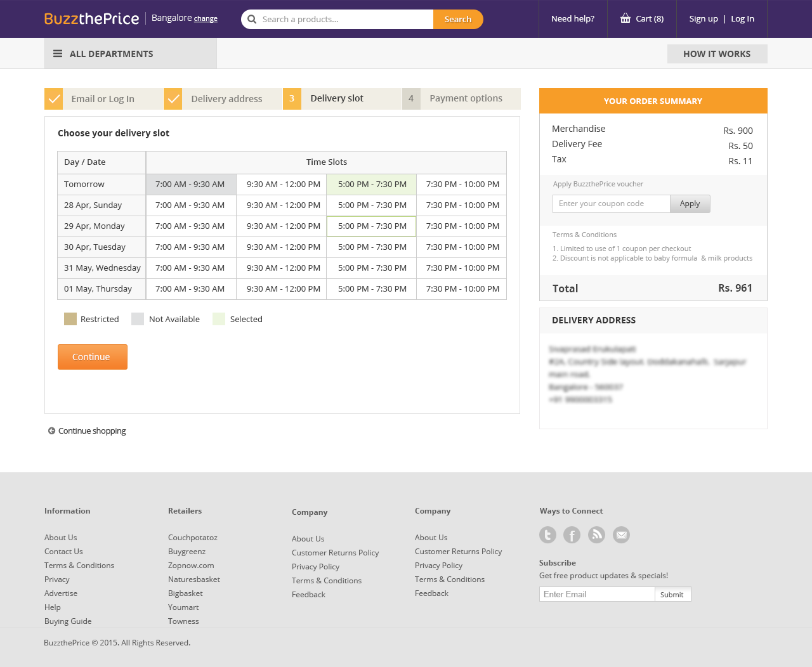The image size is (812, 667).
Task: Click the shopping cart basket icon
Action: [625, 18]
